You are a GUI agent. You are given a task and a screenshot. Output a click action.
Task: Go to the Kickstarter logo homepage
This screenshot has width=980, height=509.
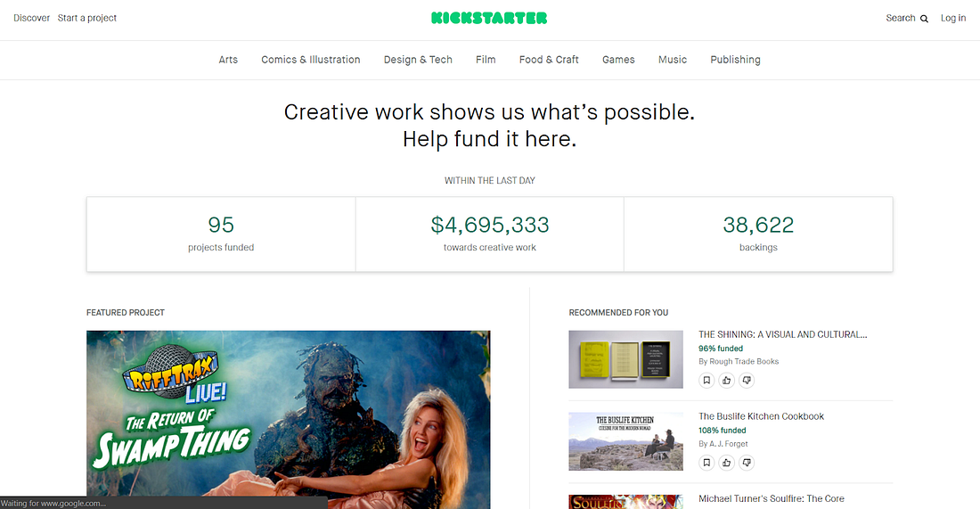click(x=489, y=18)
